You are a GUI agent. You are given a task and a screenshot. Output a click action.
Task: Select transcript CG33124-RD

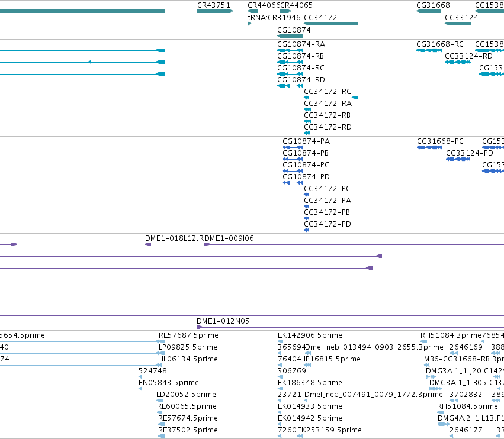click(x=458, y=62)
